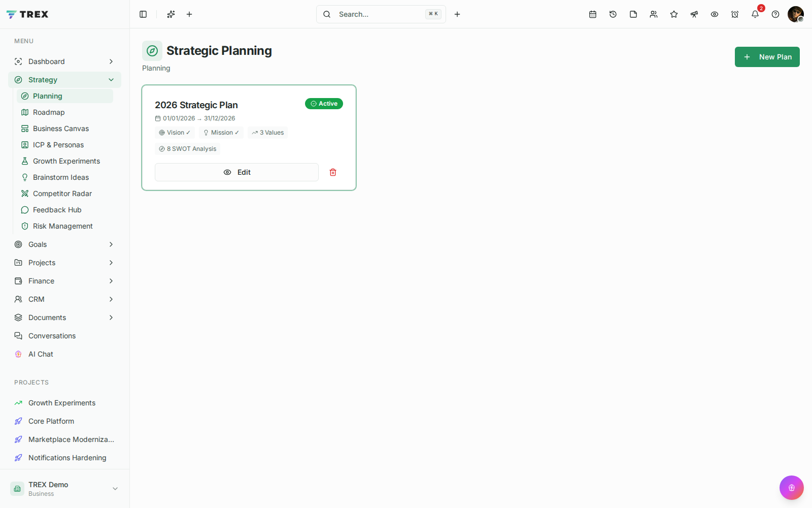Open Feedback Hub
812x508 pixels.
[65, 210]
